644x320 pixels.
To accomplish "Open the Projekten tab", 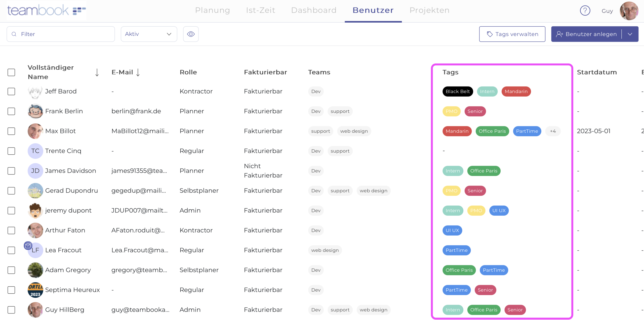I will (429, 10).
